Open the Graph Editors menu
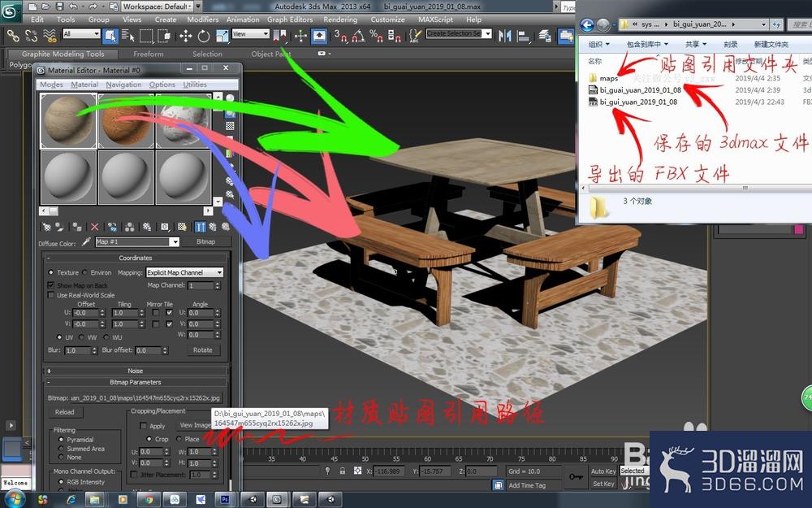Image resolution: width=812 pixels, height=508 pixels. click(290, 20)
